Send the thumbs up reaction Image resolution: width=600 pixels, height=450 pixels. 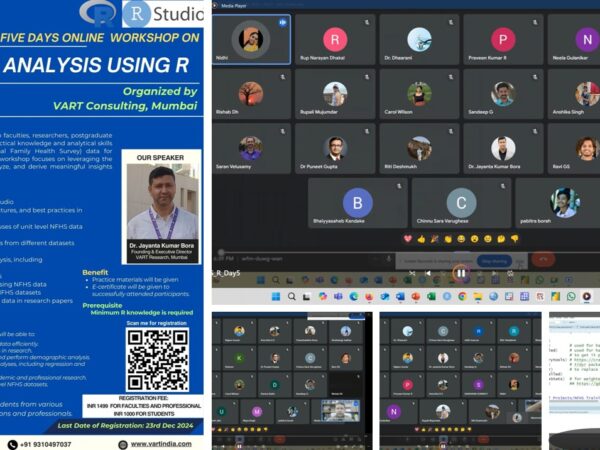tap(421, 239)
